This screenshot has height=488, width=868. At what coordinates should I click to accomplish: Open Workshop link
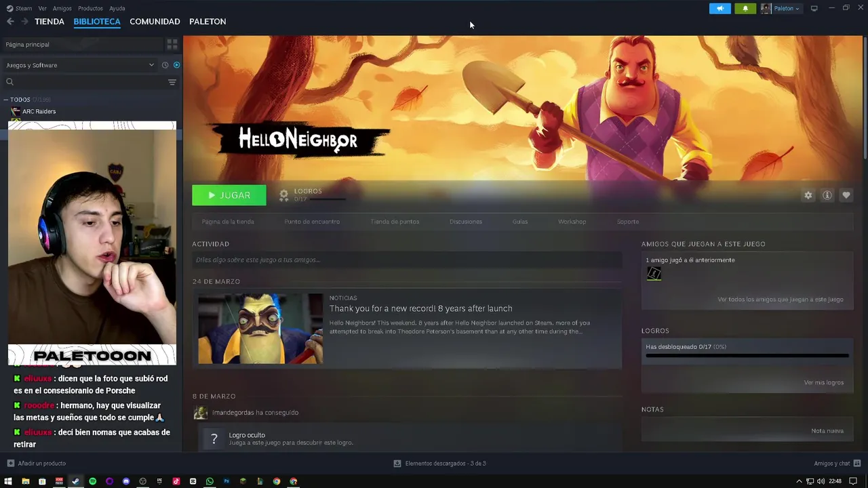coord(572,222)
